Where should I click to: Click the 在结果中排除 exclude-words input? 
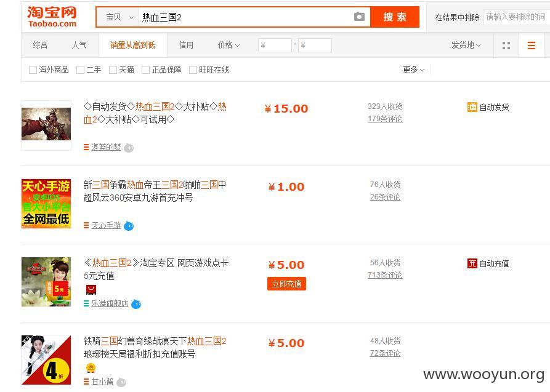(516, 17)
